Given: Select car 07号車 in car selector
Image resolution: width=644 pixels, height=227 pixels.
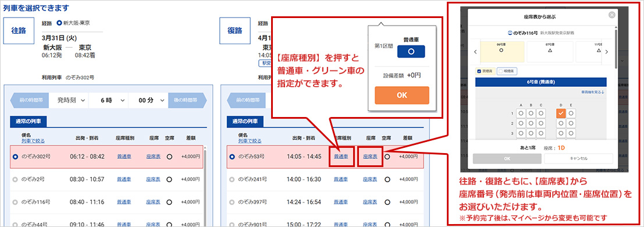Looking at the screenshot, I should [550, 51].
